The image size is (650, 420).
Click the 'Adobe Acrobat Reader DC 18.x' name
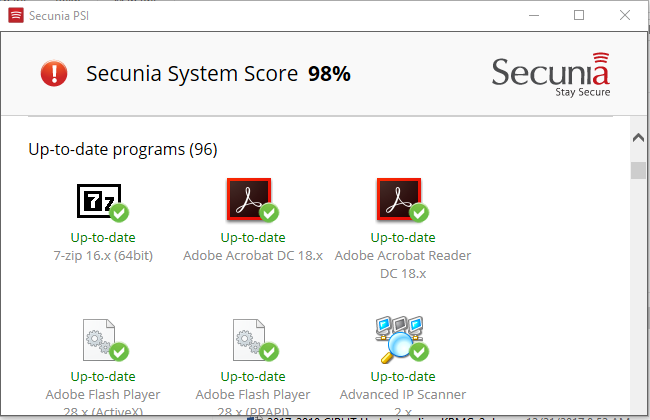click(403, 265)
